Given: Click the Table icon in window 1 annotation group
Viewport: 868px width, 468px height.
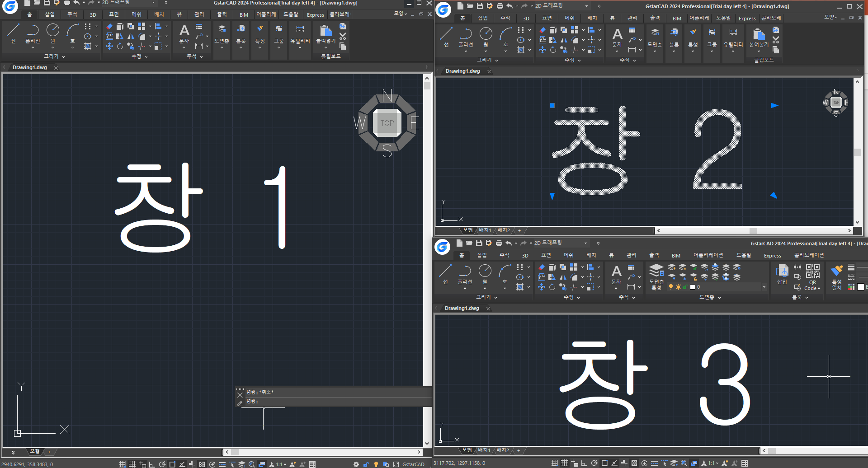Looking at the screenshot, I should (199, 27).
